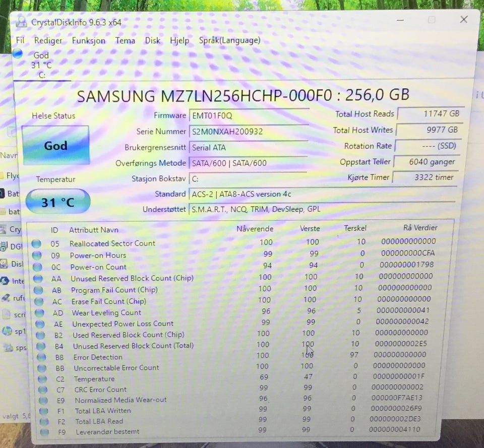The width and height of the screenshot is (484, 448).
Task: Click the Firmware field EMT01F0Q
Action: click(x=249, y=116)
